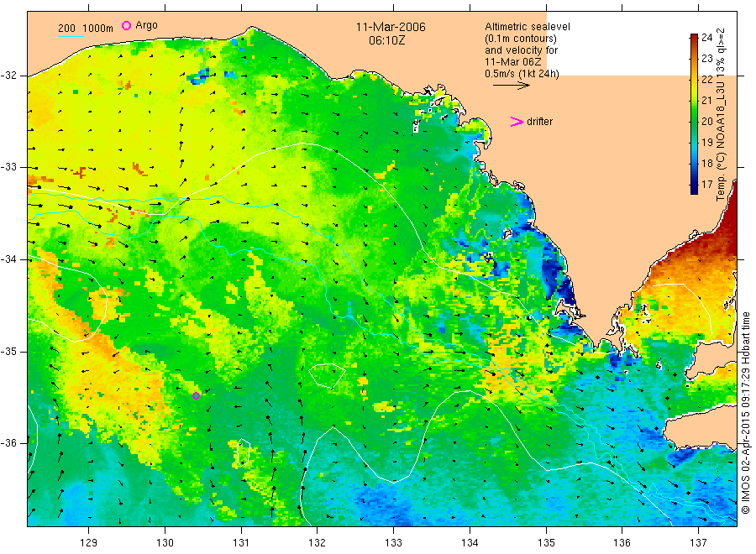
Task: Click the color bar value 19
Action: coord(706,142)
